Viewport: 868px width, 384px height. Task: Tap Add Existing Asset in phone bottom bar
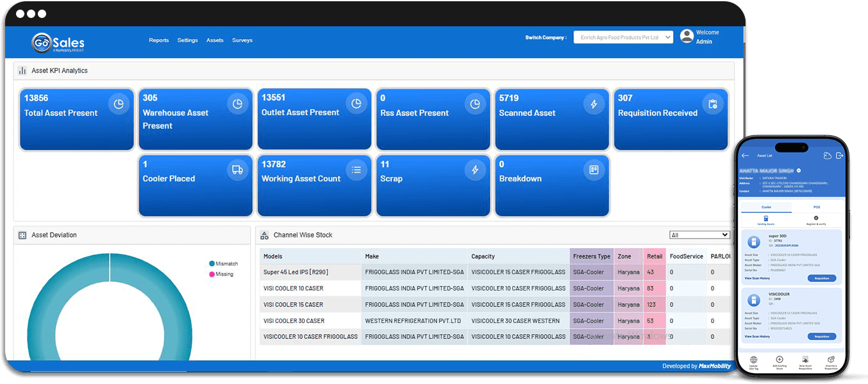click(779, 363)
